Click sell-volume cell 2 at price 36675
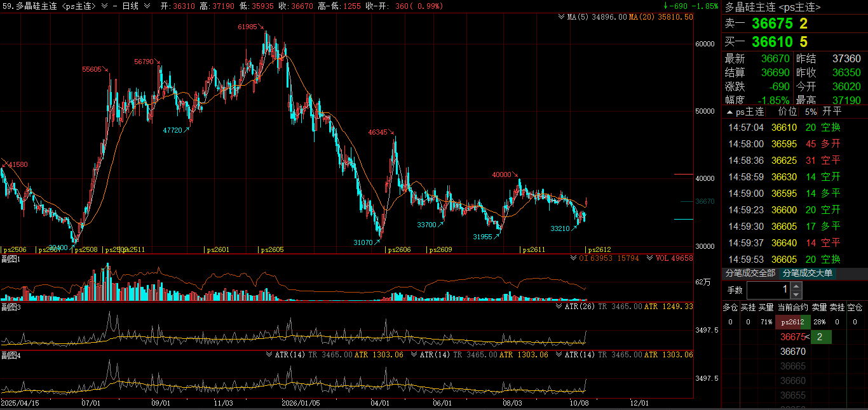 (x=820, y=336)
